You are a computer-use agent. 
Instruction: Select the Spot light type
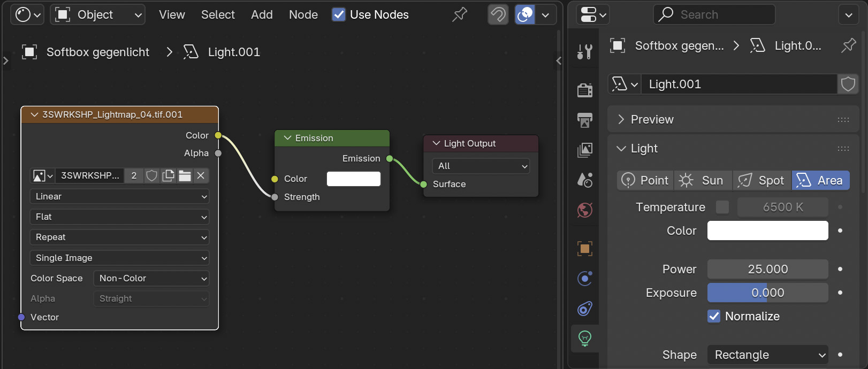click(x=762, y=180)
